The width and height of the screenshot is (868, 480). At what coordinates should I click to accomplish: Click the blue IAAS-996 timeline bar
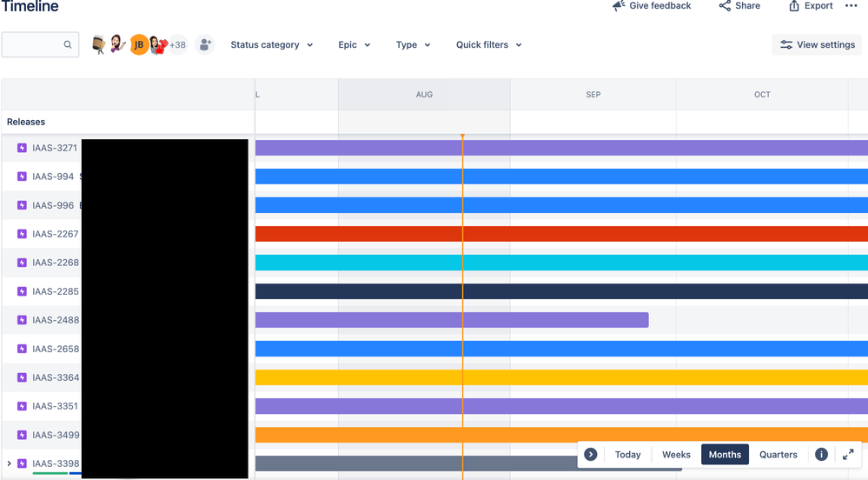click(561, 205)
